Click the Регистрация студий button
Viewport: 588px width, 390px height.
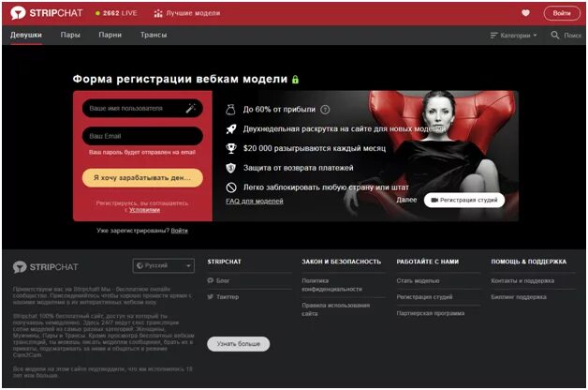(464, 200)
